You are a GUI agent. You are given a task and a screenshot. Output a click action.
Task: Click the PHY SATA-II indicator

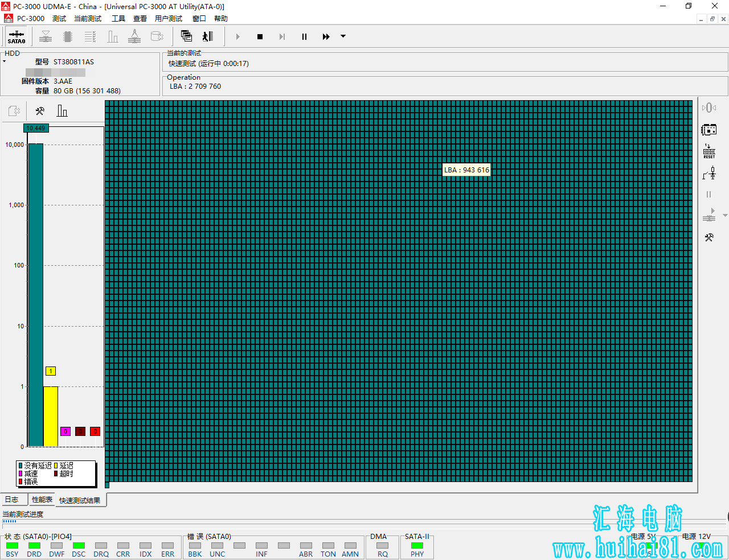point(417,545)
